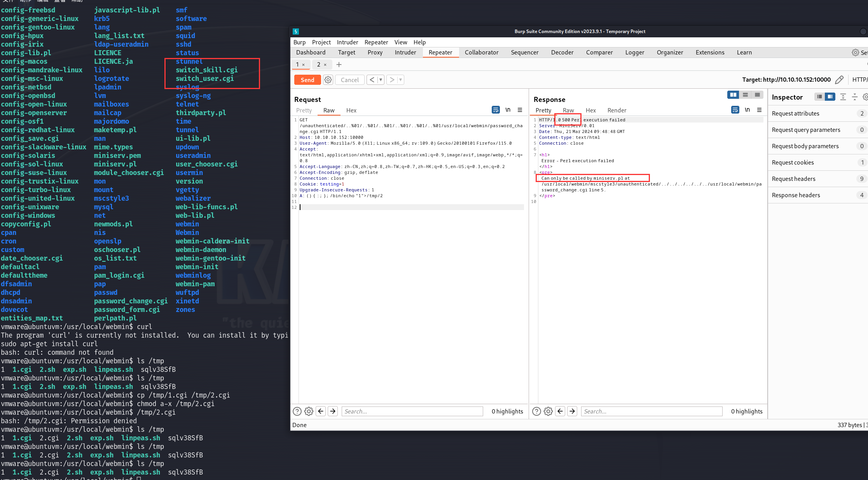This screenshot has width=868, height=480.
Task: Select tabbed request/response layout
Action: (x=757, y=95)
